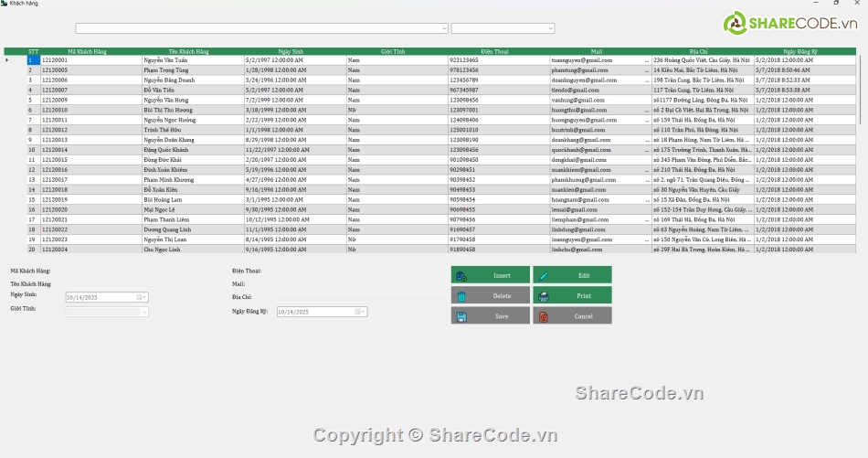Click the Print button with printer icon
The height and width of the screenshot is (458, 868).
[572, 295]
